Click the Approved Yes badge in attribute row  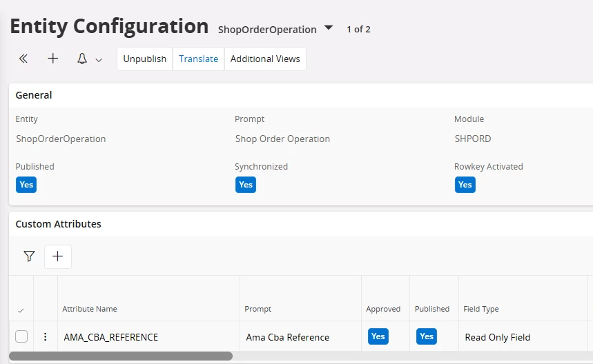[x=378, y=336]
